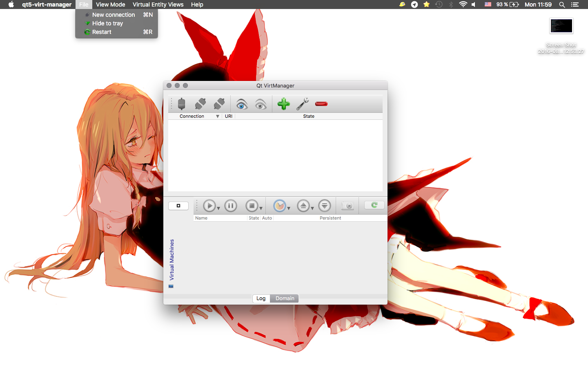Click the downward triangle migrate icon

[x=325, y=206]
